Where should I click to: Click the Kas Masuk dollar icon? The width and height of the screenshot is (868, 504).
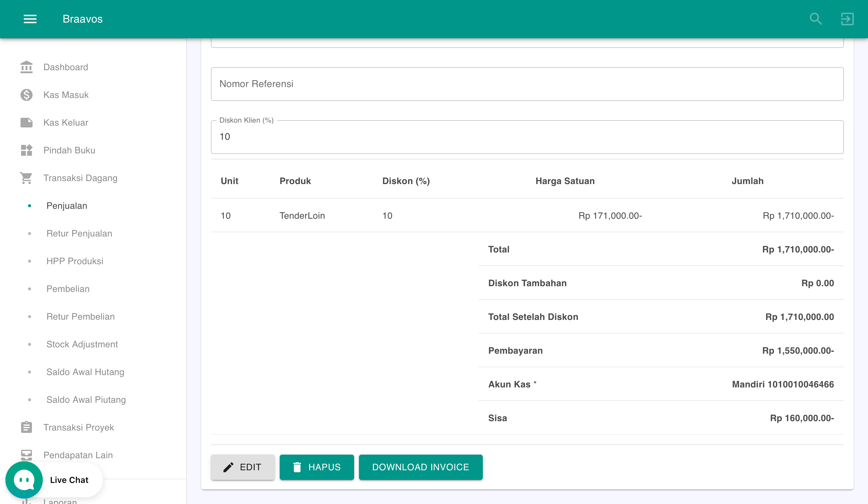[x=26, y=95]
